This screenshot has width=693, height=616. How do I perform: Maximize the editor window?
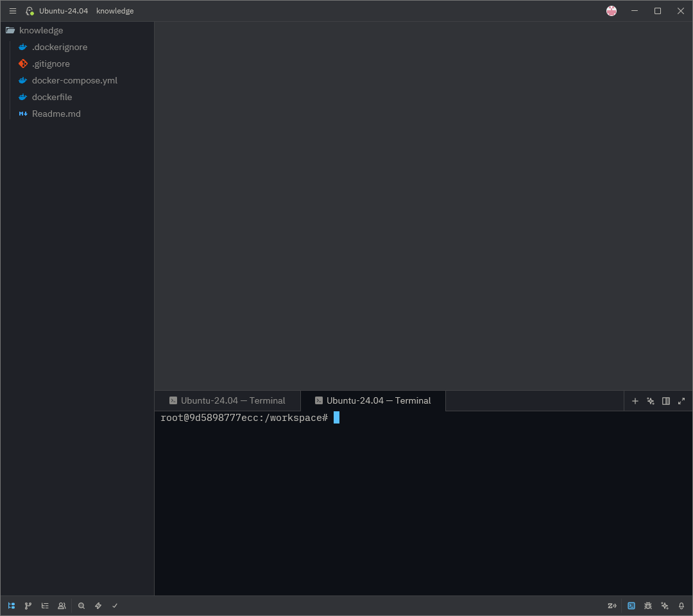click(x=658, y=11)
